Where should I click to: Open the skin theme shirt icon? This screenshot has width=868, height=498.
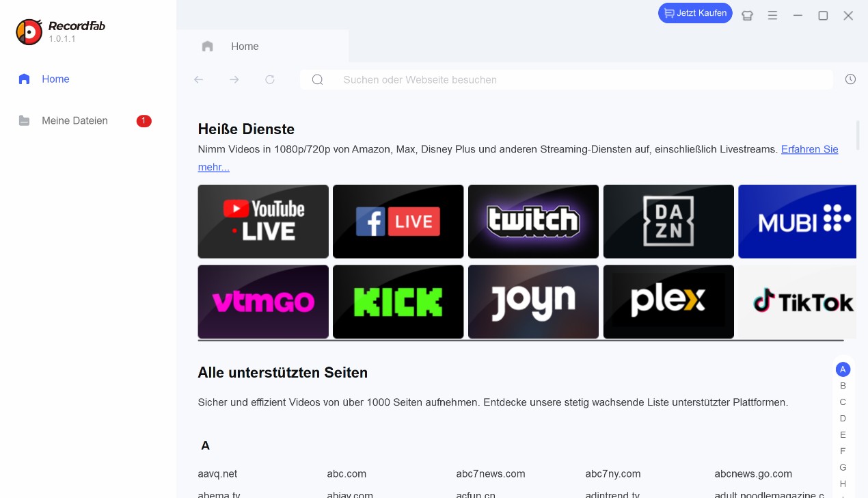pyautogui.click(x=747, y=16)
